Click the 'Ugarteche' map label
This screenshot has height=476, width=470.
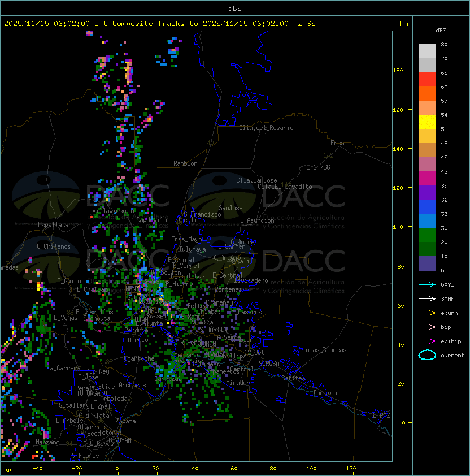(140, 358)
